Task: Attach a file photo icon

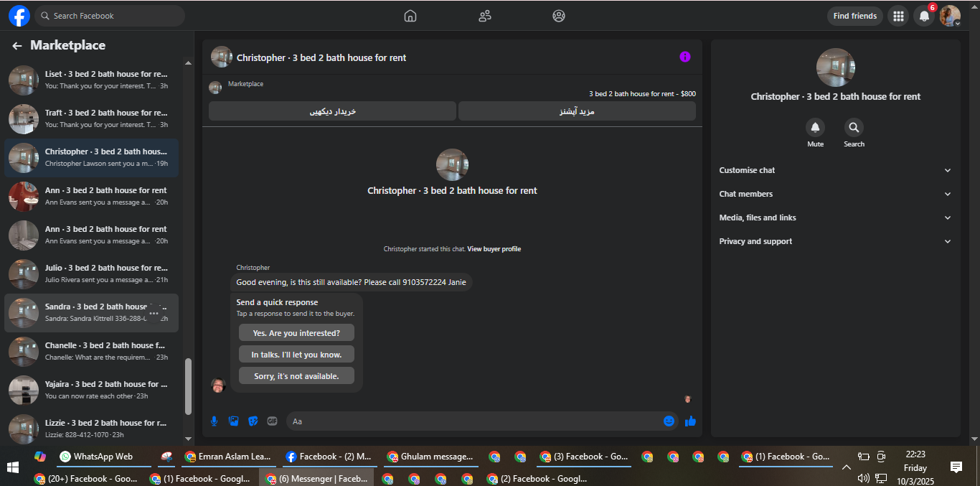Action: pyautogui.click(x=233, y=421)
